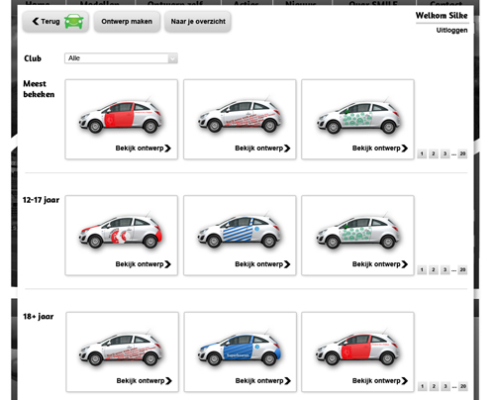Click the Meest bekeken section label
495x400 pixels.
[x=39, y=89]
